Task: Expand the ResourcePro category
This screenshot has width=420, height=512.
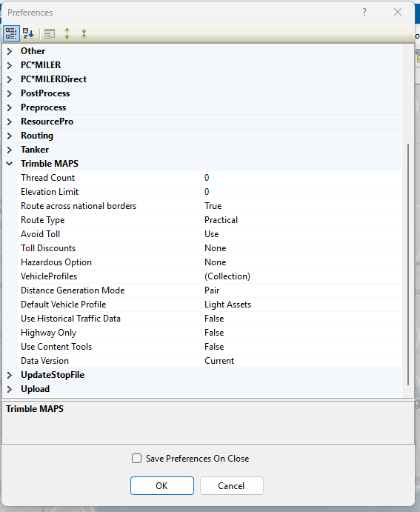Action: point(10,122)
